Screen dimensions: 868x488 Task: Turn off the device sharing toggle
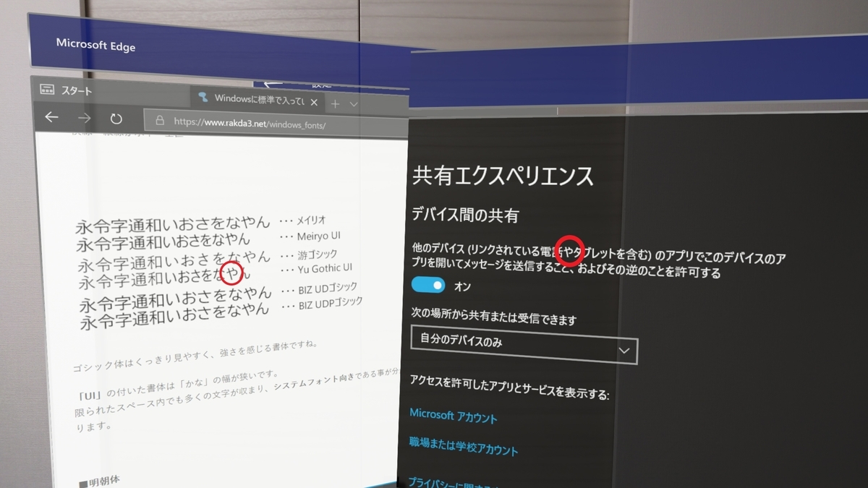pos(428,286)
